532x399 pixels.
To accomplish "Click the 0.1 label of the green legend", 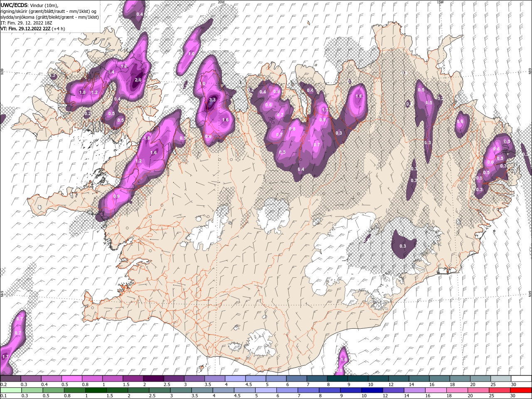I will [x=3, y=396].
